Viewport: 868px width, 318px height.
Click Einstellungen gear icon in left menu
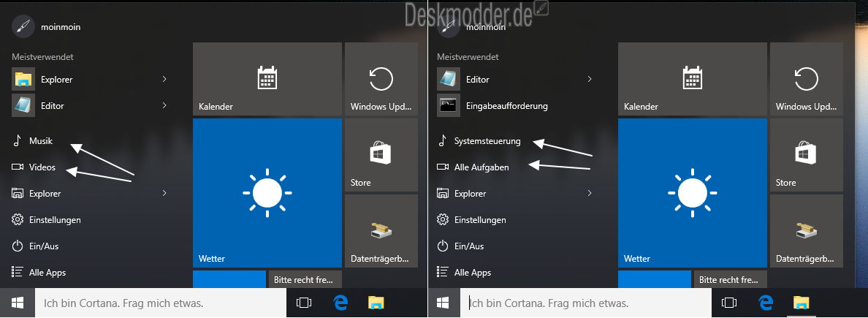(x=17, y=219)
